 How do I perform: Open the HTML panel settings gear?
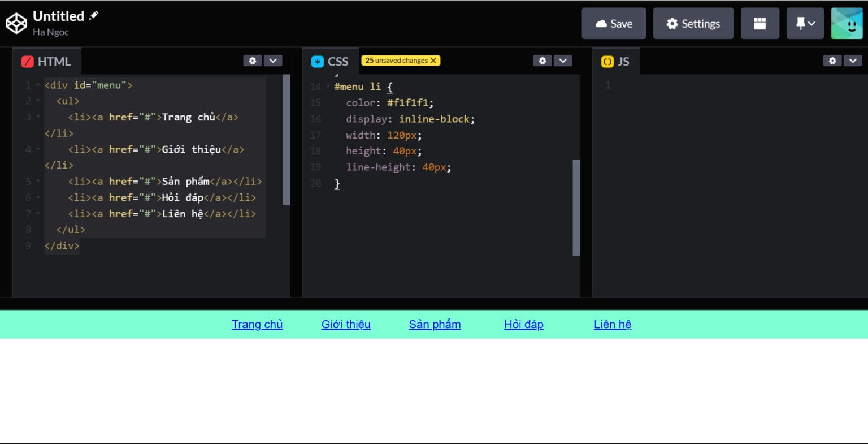252,61
